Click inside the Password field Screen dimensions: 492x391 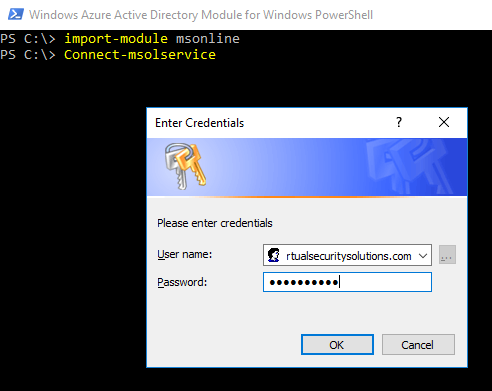[x=347, y=282]
